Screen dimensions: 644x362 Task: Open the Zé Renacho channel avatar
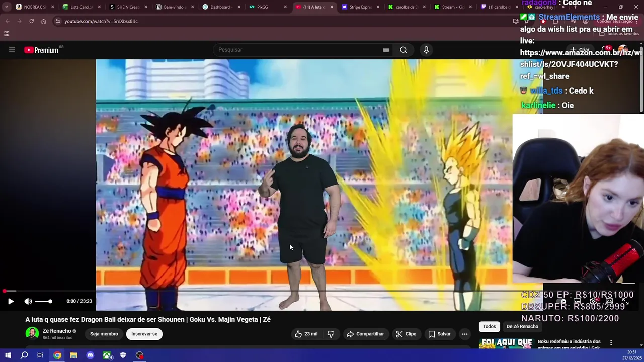[x=32, y=334]
